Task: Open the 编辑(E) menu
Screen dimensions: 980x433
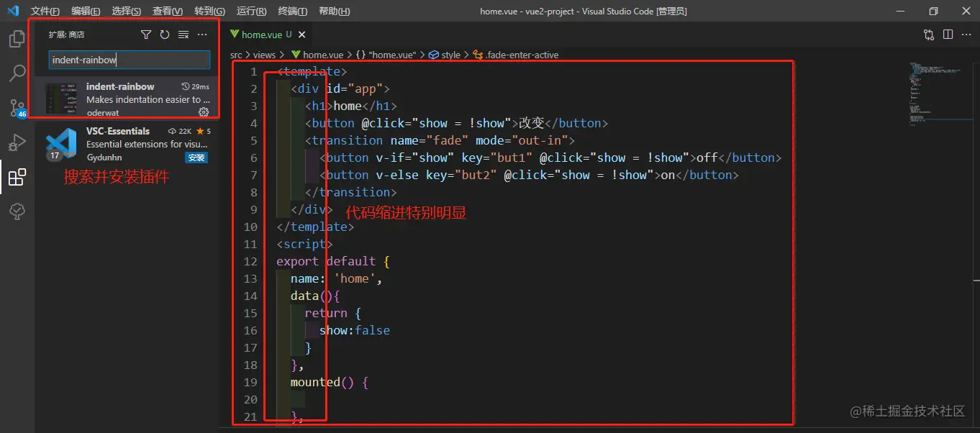Action: coord(86,12)
